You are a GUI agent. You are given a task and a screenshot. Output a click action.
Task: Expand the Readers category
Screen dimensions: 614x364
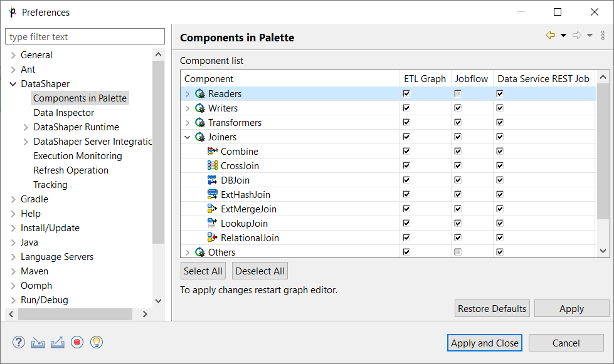click(x=187, y=94)
